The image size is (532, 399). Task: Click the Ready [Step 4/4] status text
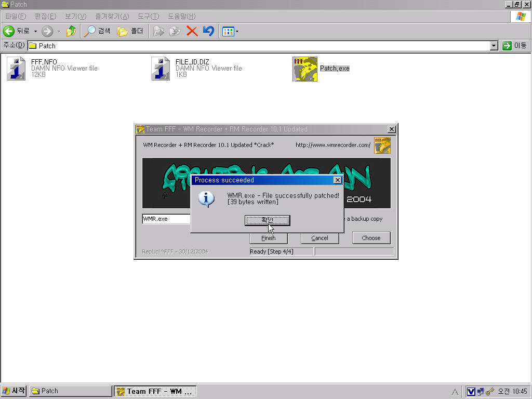click(x=272, y=251)
